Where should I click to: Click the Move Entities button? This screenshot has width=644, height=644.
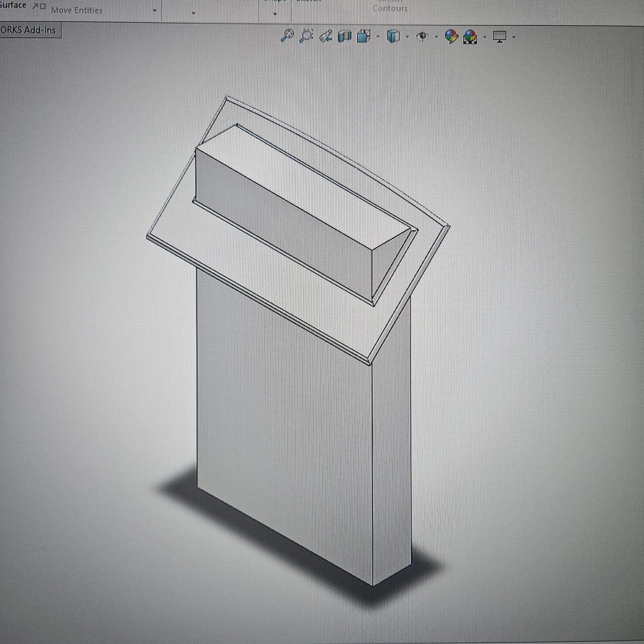pos(76,10)
